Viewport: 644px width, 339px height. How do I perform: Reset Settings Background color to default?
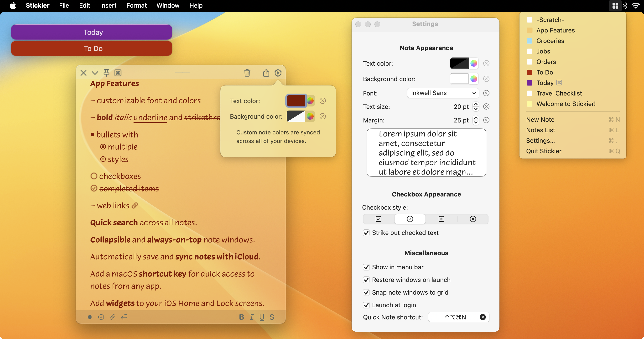pyautogui.click(x=486, y=79)
